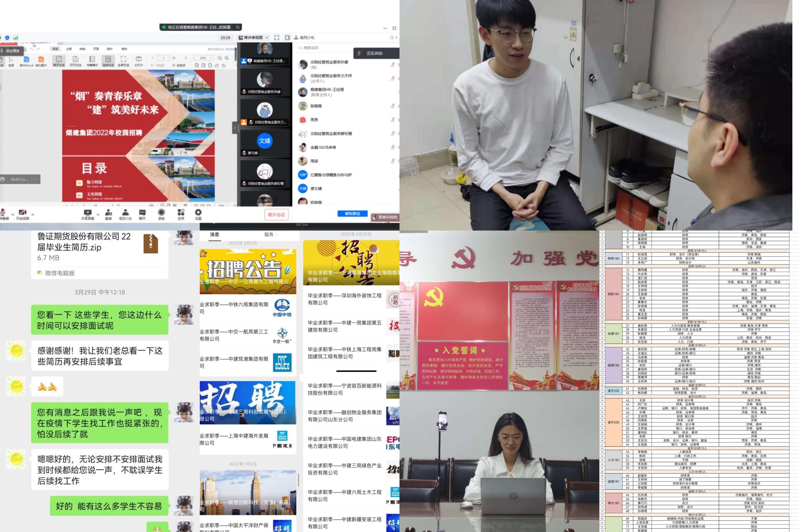Click the 幻灯片 slideshow icon
The width and height of the screenshot is (799, 532).
pos(139,62)
